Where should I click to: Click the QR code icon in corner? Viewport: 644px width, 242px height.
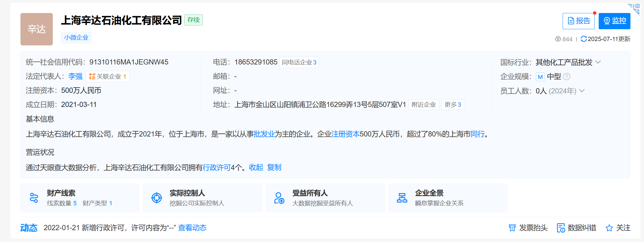635,9
